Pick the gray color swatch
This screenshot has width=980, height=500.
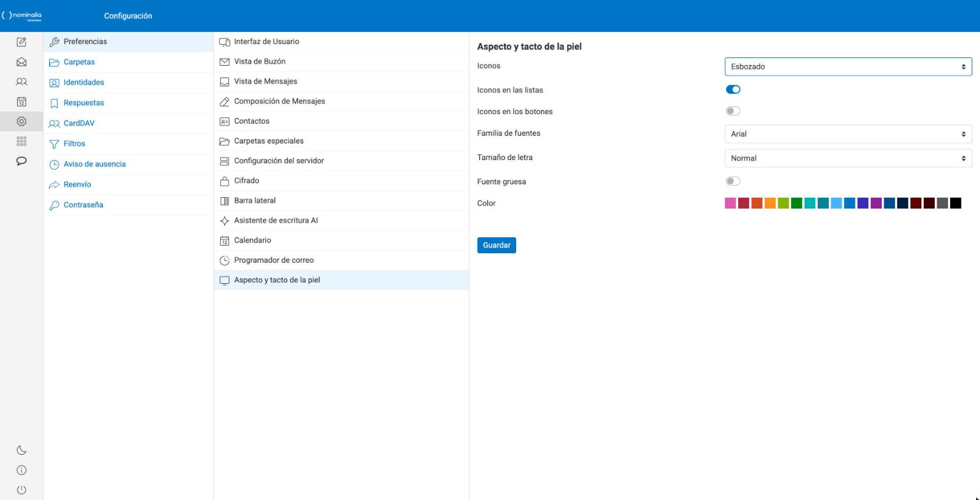pyautogui.click(x=942, y=203)
